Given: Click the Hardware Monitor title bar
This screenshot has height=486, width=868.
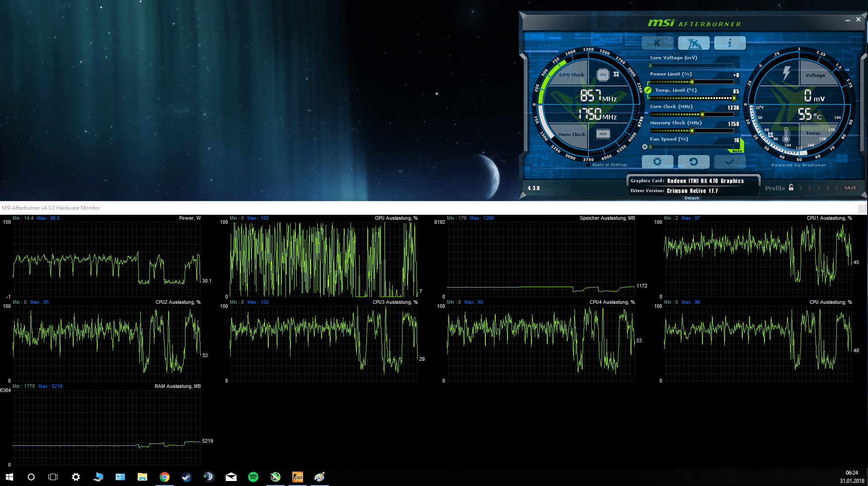Looking at the screenshot, I should point(434,208).
